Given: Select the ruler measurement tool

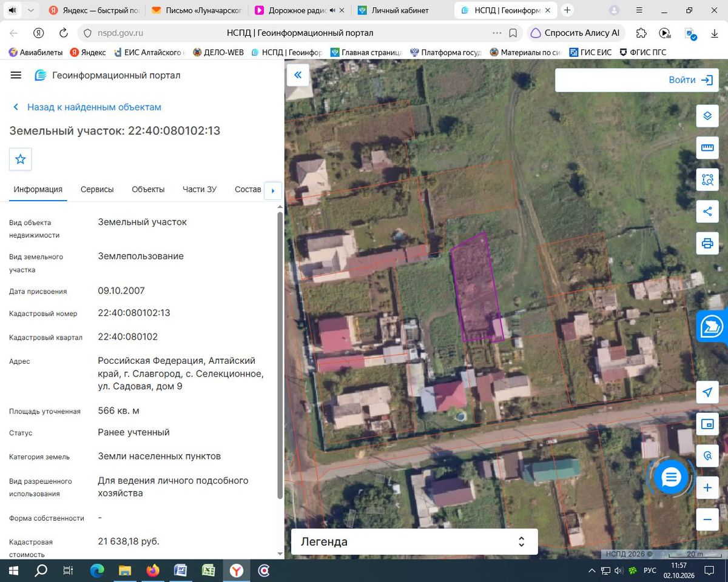Looking at the screenshot, I should tap(707, 147).
